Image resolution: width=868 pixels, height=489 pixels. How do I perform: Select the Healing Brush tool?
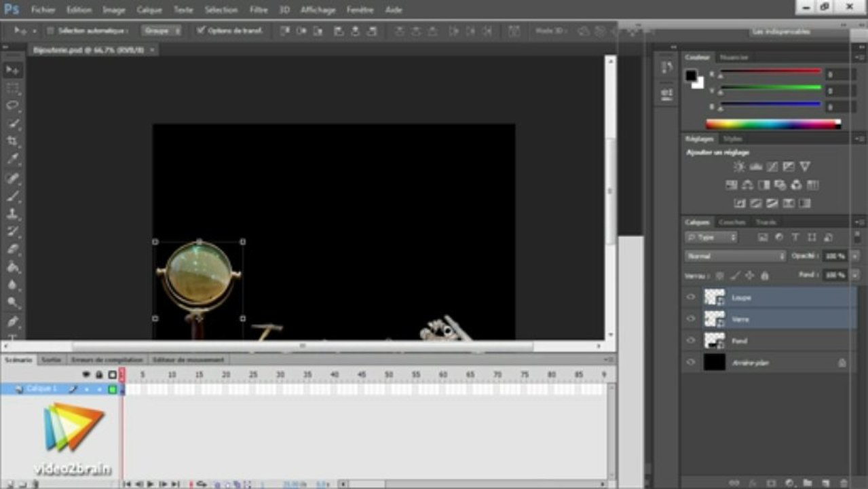pyautogui.click(x=13, y=178)
